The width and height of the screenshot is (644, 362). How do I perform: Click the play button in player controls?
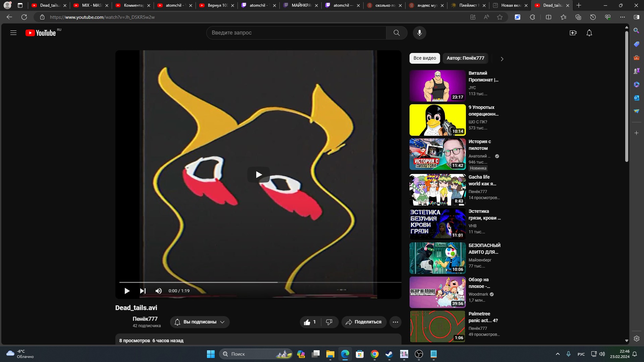tap(127, 291)
